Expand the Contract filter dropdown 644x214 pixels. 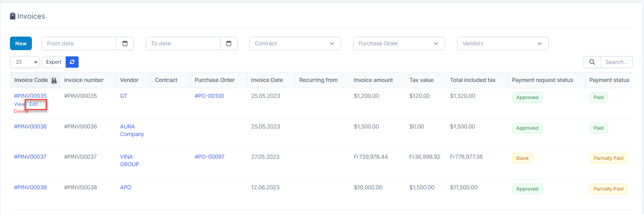coord(295,43)
